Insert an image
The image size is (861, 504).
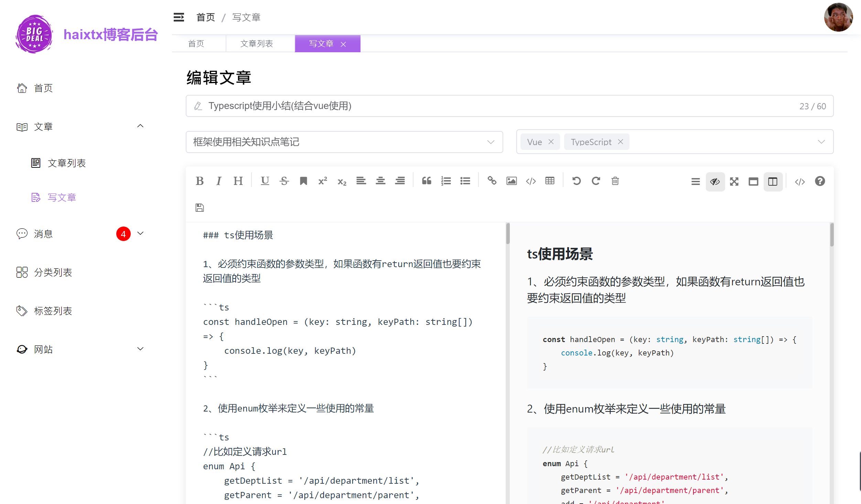(x=512, y=181)
